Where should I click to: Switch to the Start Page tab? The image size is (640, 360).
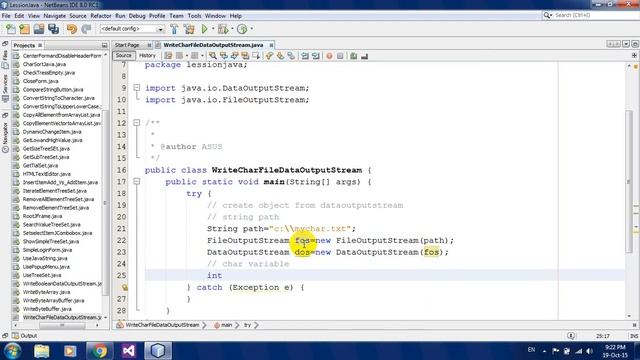coord(127,45)
